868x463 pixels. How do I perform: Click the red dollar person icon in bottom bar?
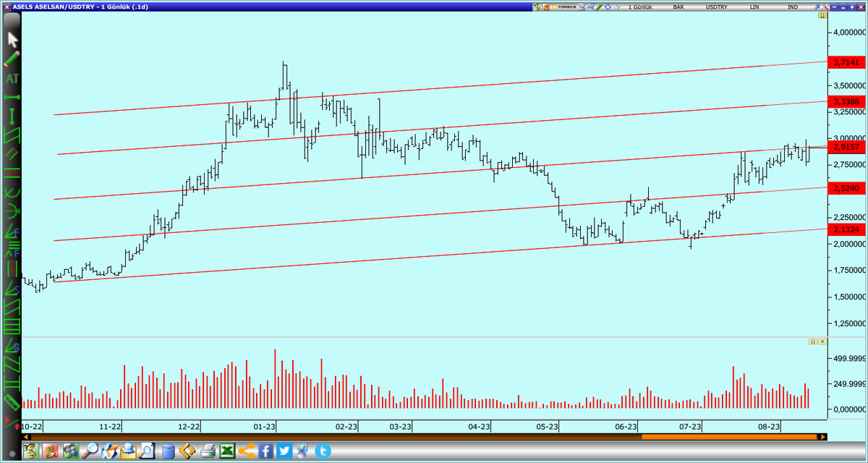pos(50,451)
